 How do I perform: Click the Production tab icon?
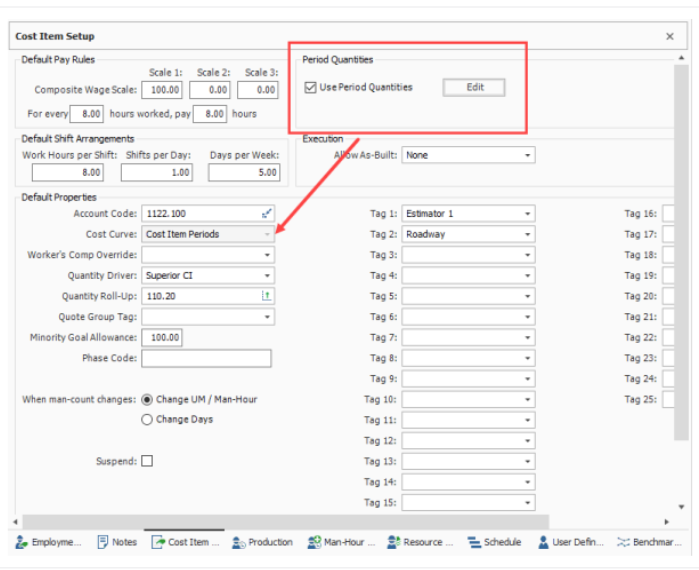pyautogui.click(x=238, y=542)
